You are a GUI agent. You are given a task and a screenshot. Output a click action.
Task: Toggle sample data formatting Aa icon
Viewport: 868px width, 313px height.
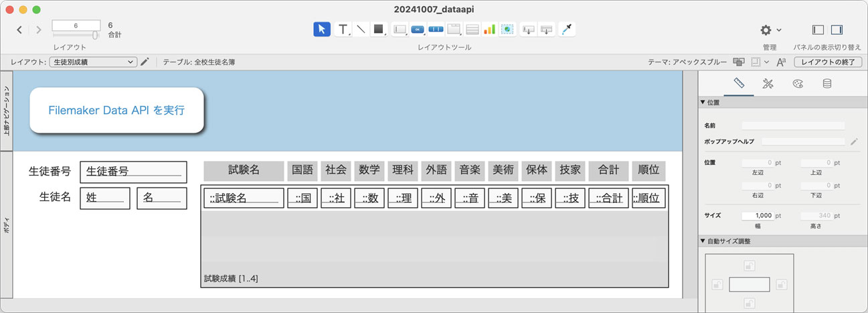point(781,62)
